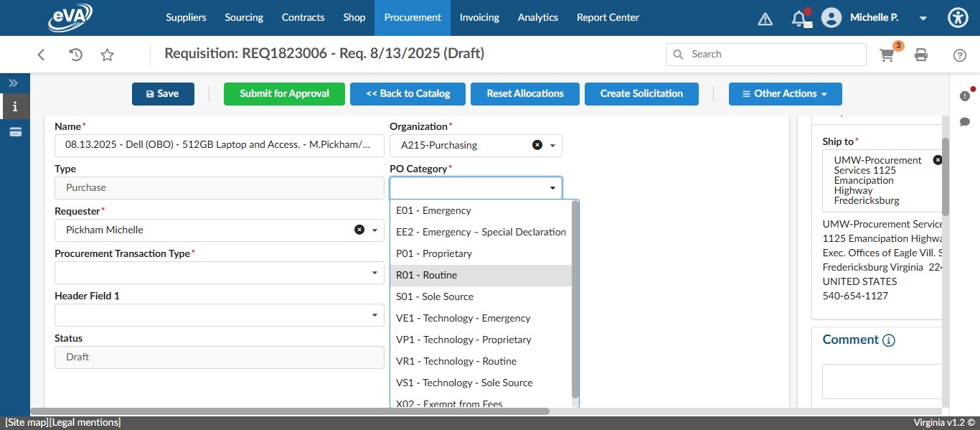Image resolution: width=980 pixels, height=430 pixels.
Task: Select R01 - Routine from PO Category list
Action: (427, 275)
